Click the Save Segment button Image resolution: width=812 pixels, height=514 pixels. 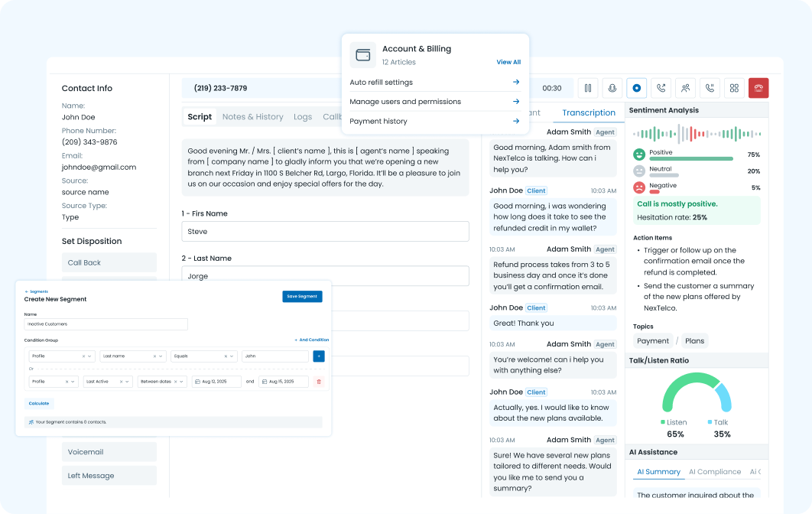302,297
